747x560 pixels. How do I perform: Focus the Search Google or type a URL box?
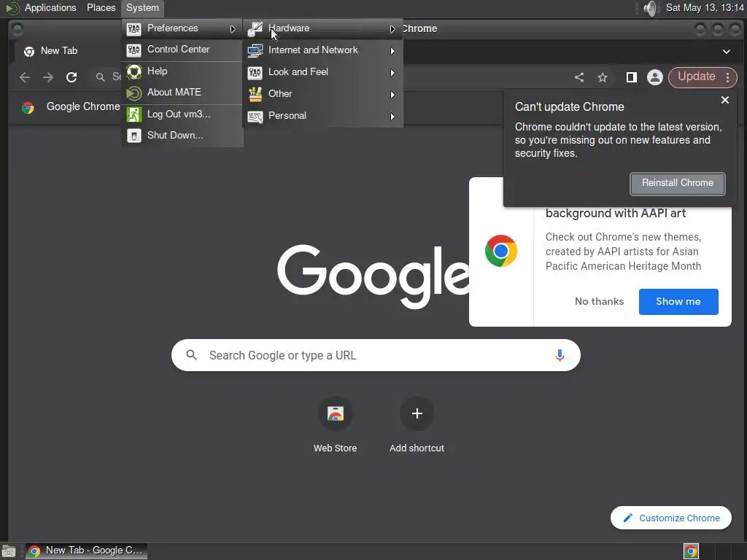point(376,355)
